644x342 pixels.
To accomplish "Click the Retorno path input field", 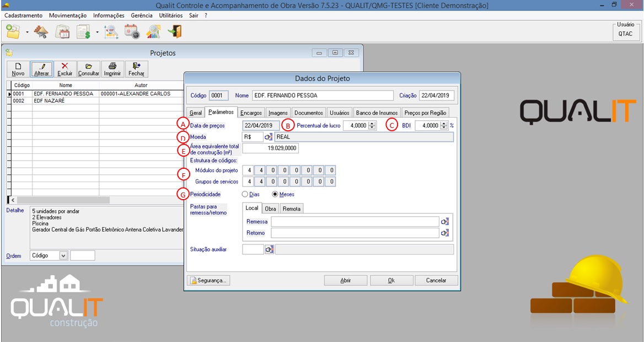I will coord(355,233).
